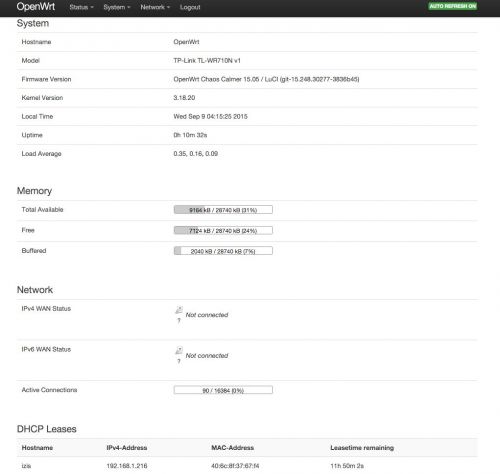500x474 pixels.
Task: Select the local time value Wed Sep 9
Action: 210,117
